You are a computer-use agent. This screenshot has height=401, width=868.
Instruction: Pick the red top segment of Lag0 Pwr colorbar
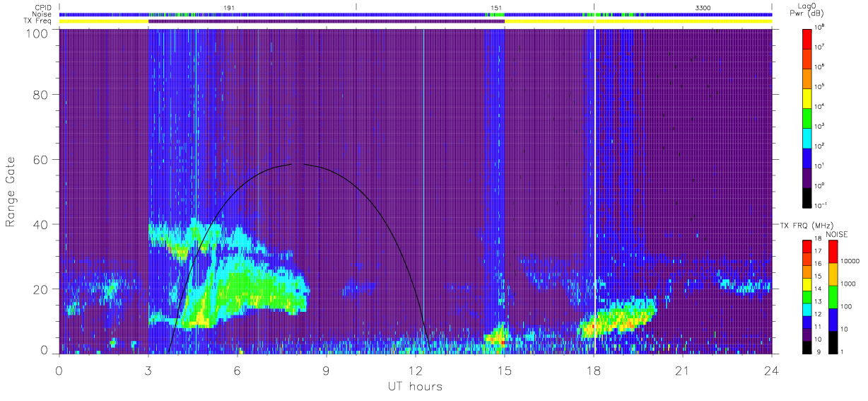click(808, 38)
